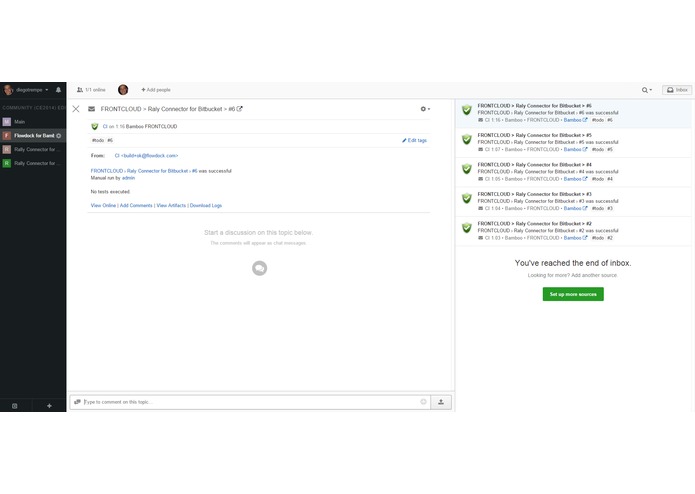Image resolution: width=695 pixels, height=494 pixels.
Task: Open the search dropdown magnifier
Action: click(x=647, y=90)
